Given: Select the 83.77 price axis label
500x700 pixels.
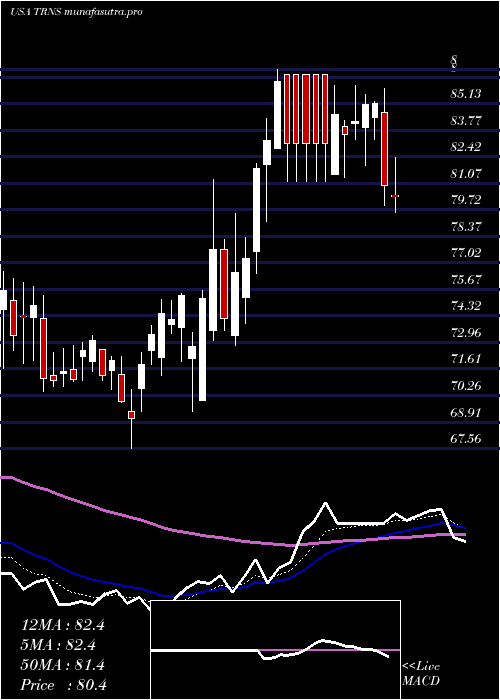Looking at the screenshot, I should (x=466, y=120).
